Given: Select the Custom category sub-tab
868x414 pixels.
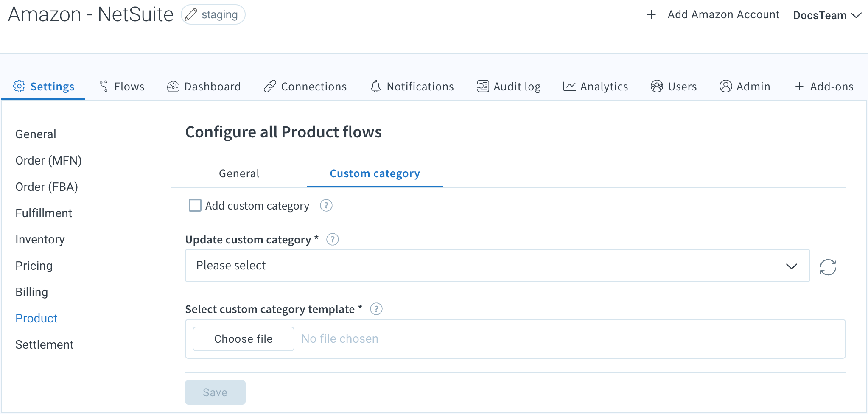Looking at the screenshot, I should pos(375,173).
